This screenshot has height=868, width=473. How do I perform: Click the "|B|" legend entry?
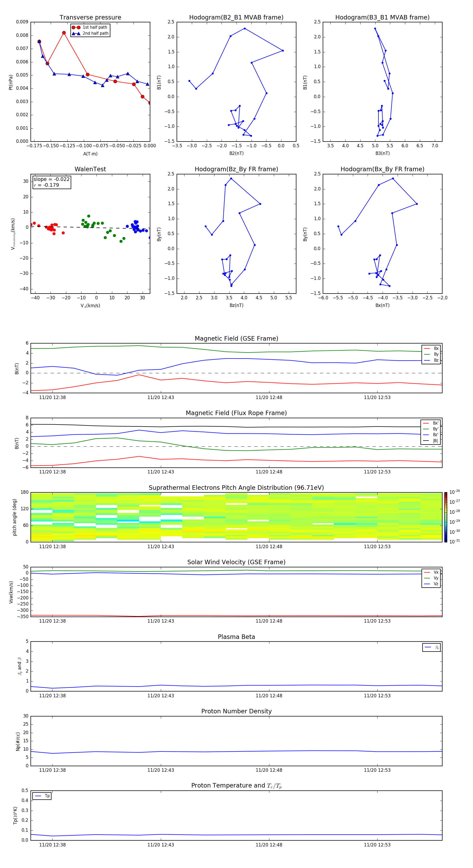tap(431, 441)
